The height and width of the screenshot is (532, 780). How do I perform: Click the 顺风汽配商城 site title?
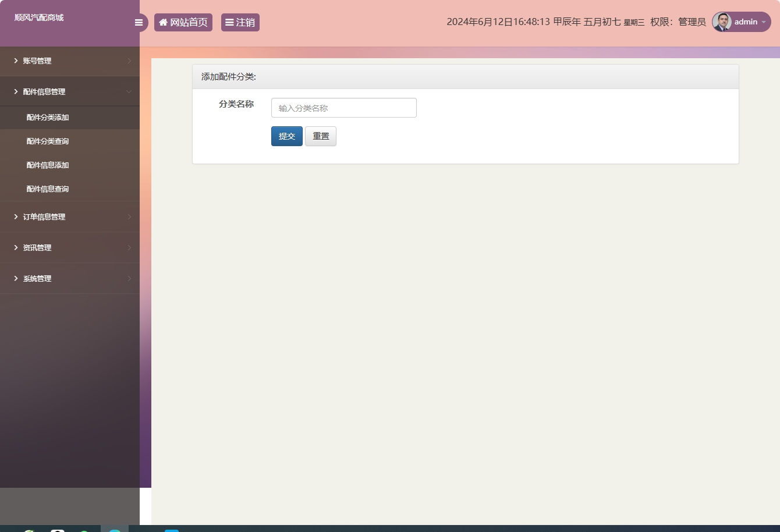(x=39, y=17)
